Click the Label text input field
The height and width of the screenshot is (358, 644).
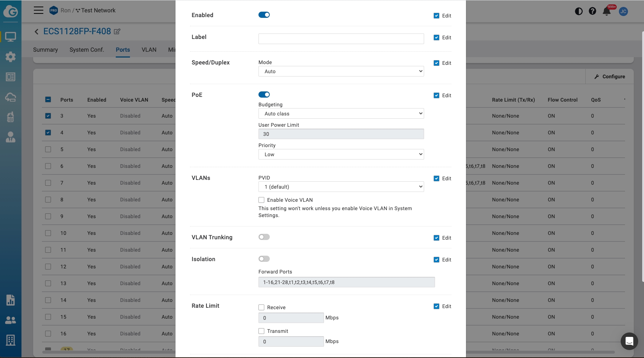(341, 39)
